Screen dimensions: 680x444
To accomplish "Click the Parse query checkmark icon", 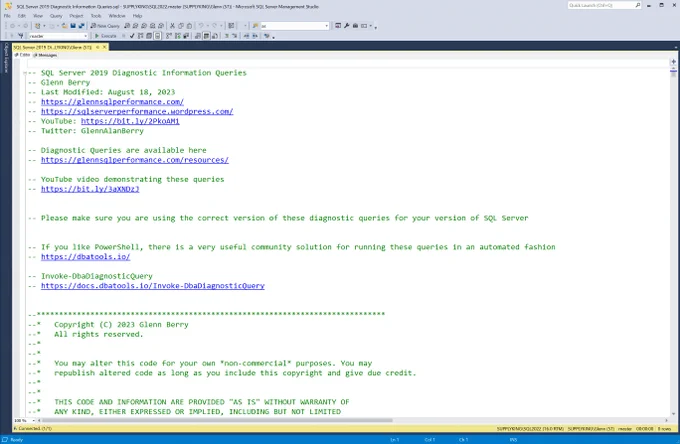I will 132,36.
